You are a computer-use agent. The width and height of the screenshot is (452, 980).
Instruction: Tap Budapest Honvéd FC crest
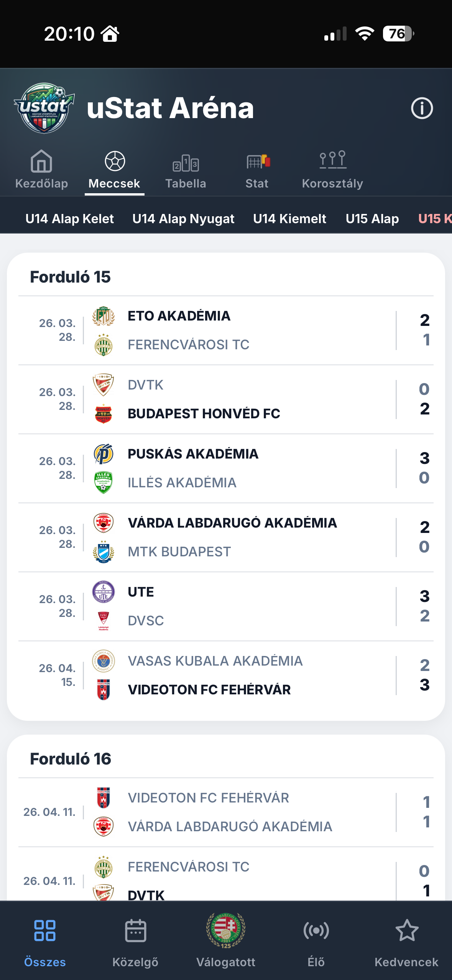(104, 414)
